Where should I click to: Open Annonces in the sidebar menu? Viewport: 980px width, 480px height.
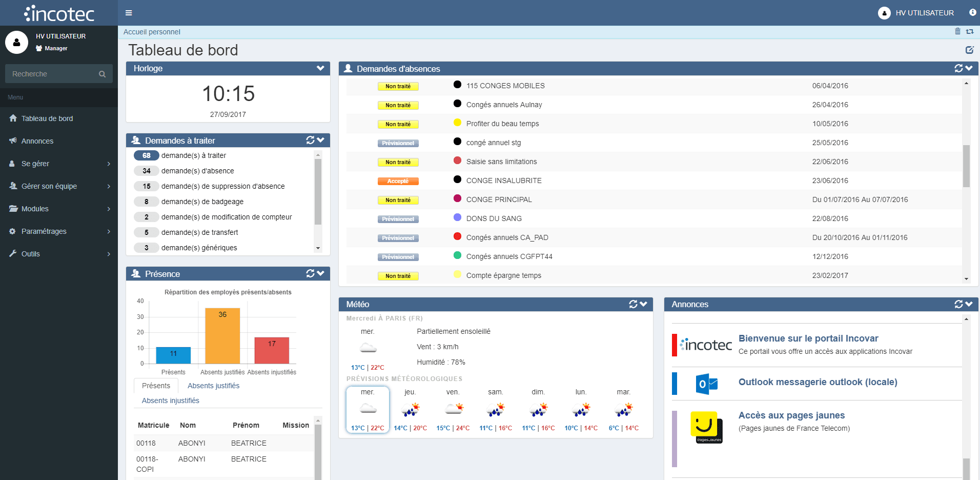[x=37, y=141]
